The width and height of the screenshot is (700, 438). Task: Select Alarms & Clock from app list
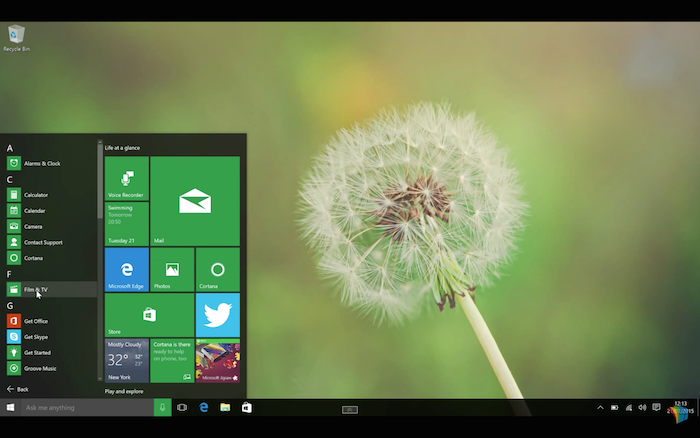pos(40,163)
